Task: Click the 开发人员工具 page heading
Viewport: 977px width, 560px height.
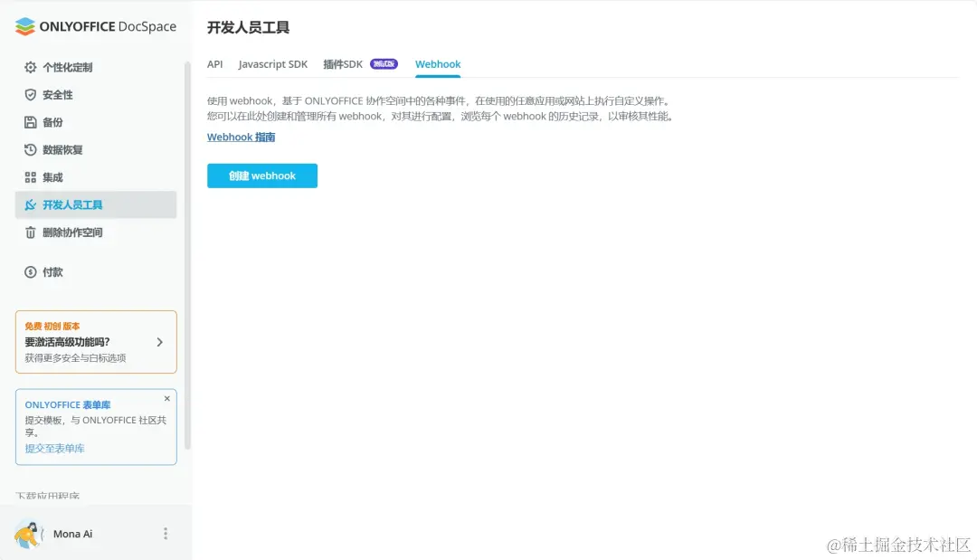Action: [249, 27]
